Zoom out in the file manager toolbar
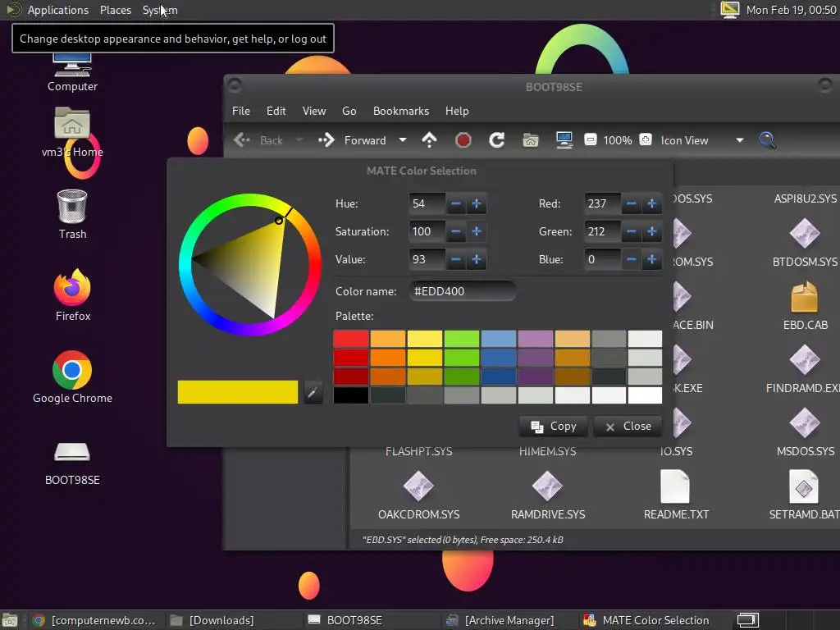The height and width of the screenshot is (630, 840). pyautogui.click(x=590, y=139)
